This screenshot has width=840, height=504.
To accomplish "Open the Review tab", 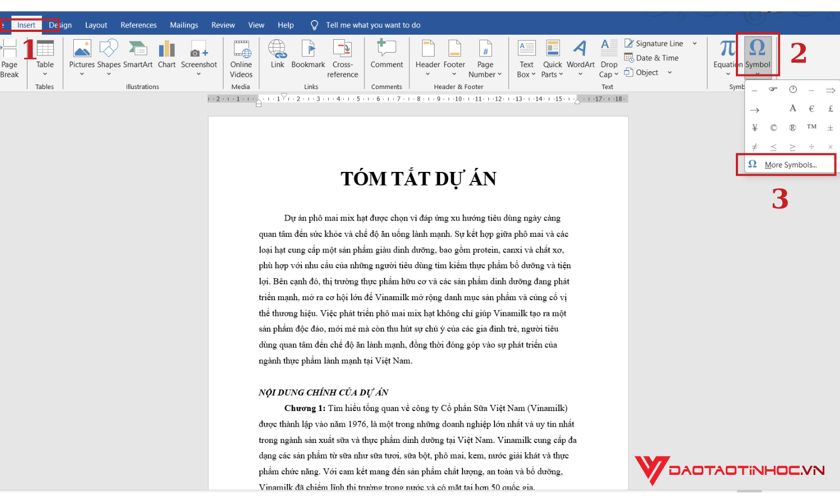I will click(223, 25).
